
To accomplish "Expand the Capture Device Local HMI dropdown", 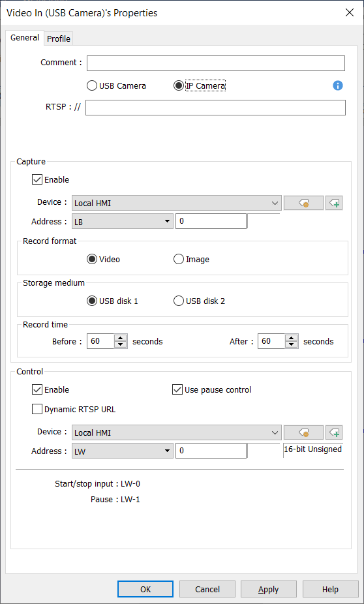I will (177, 203).
